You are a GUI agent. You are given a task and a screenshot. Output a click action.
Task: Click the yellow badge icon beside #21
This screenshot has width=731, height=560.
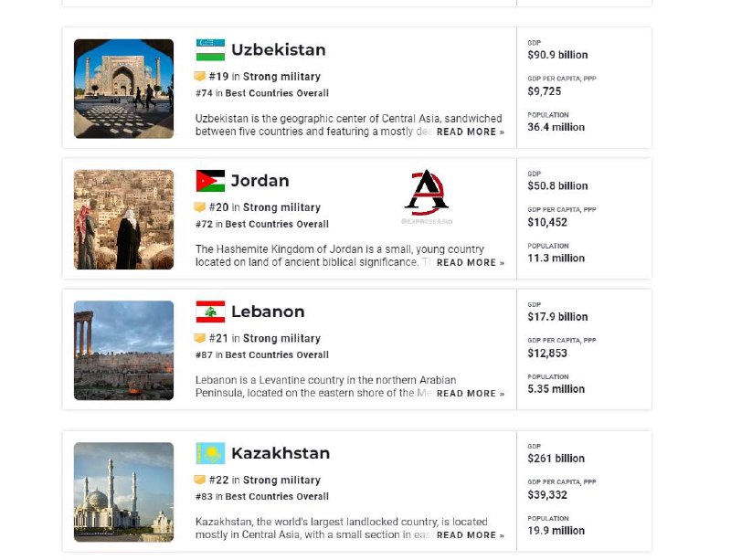click(199, 338)
